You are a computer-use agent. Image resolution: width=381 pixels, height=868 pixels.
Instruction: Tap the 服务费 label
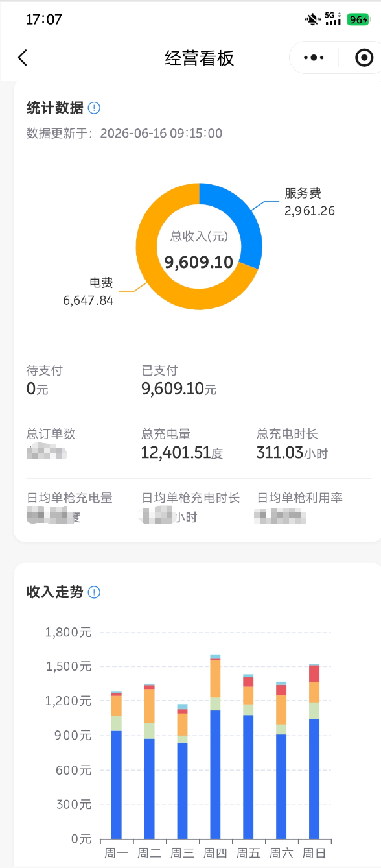[303, 193]
